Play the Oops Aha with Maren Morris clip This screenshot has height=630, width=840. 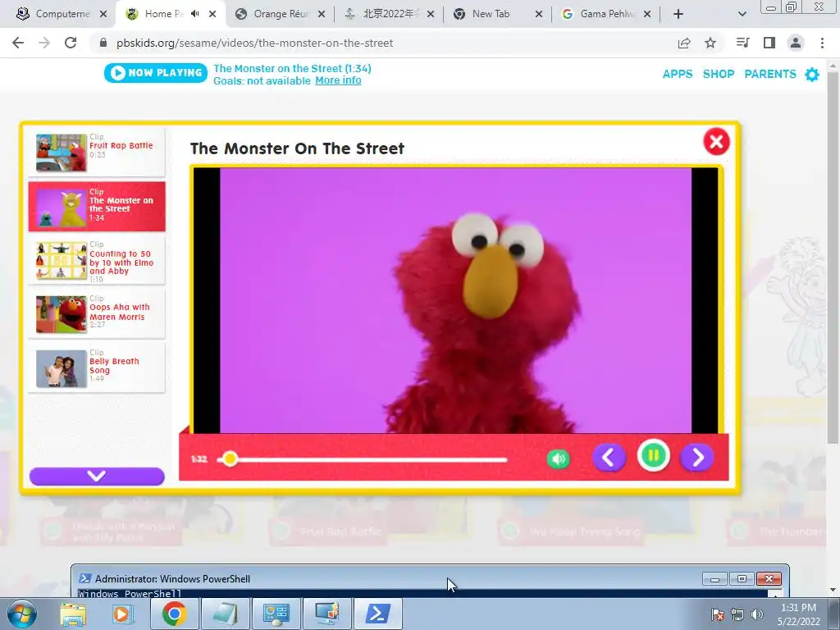[97, 314]
